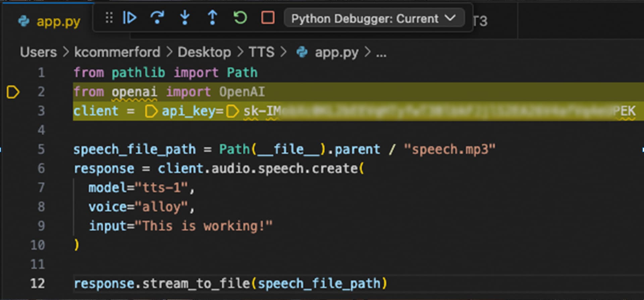Stop the debugger with the red square
The width and height of the screenshot is (644, 300).
[x=268, y=18]
